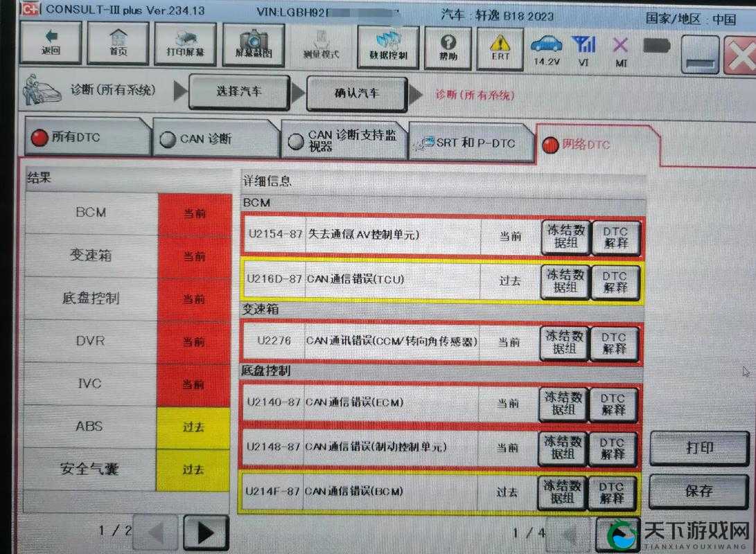Open DTC 解释 for U2148-87
The height and width of the screenshot is (554, 756).
[x=612, y=449]
